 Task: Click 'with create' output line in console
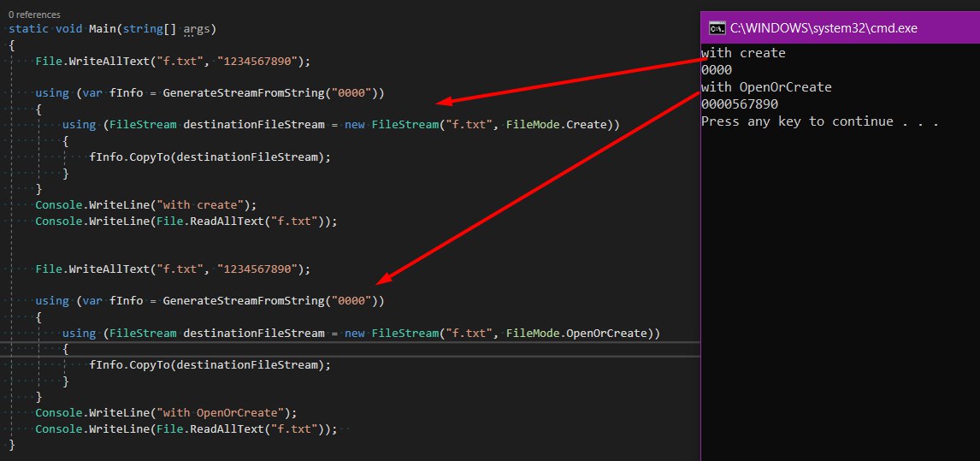743,53
